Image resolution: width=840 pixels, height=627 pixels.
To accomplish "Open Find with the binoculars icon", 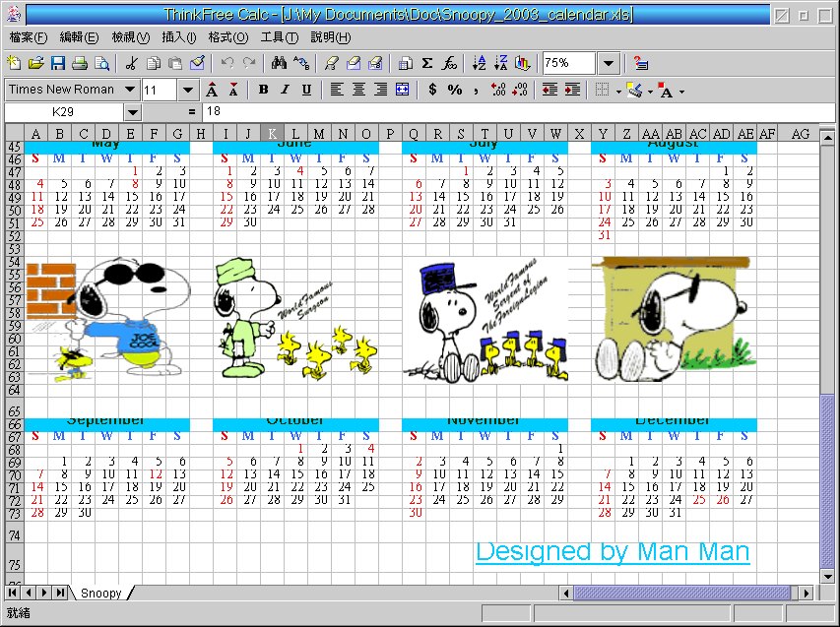I will [x=279, y=63].
